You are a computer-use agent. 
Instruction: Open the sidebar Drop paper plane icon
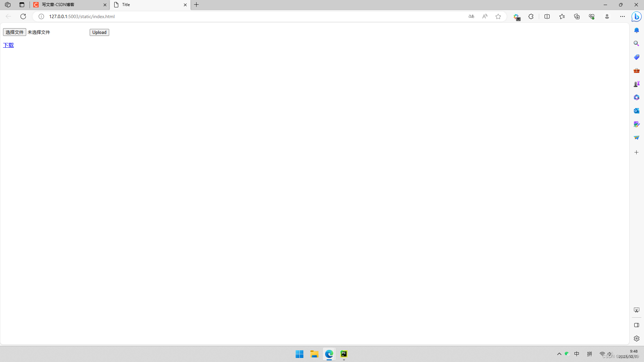[637, 138]
